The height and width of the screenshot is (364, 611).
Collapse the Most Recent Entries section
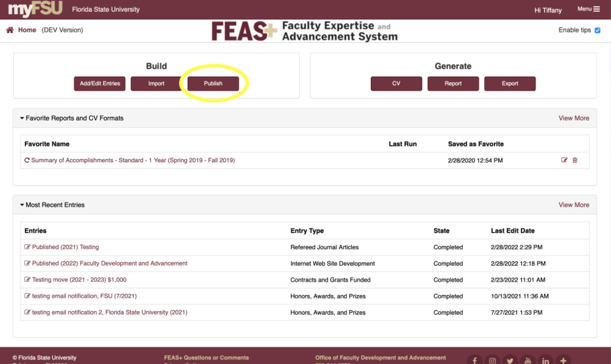tap(22, 205)
